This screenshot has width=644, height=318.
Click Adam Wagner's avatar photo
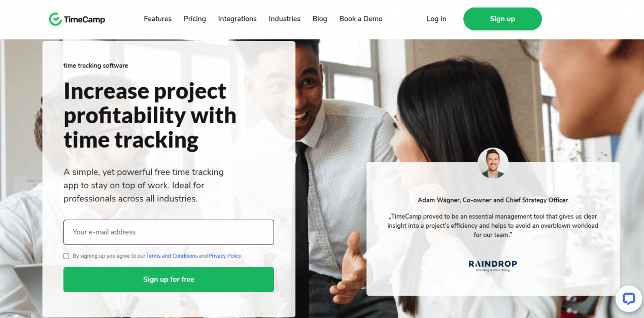pyautogui.click(x=493, y=163)
